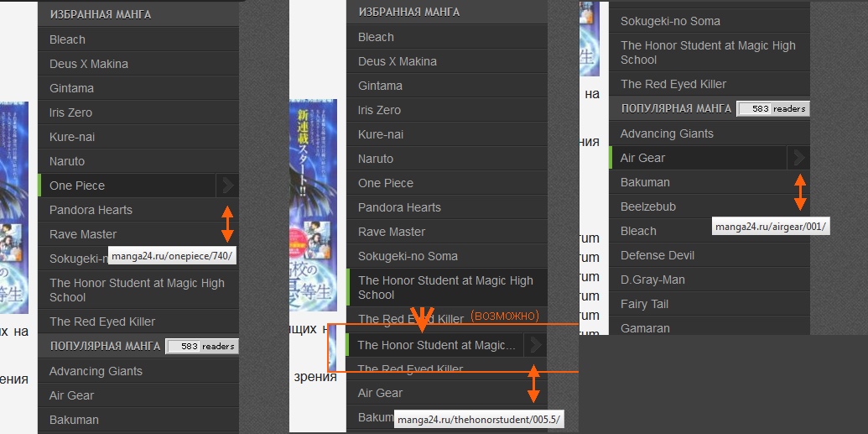Open Fairy Tail in the right panel
This screenshot has height=434, width=868.
(x=709, y=304)
